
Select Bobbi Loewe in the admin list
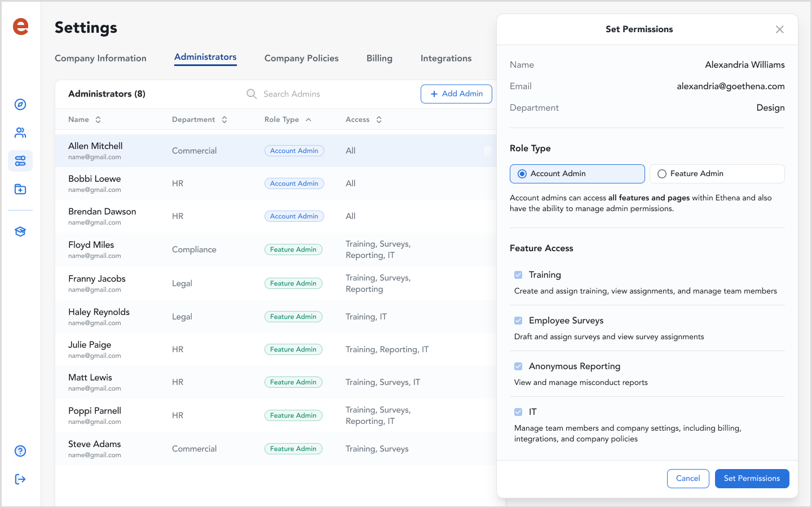tap(95, 179)
